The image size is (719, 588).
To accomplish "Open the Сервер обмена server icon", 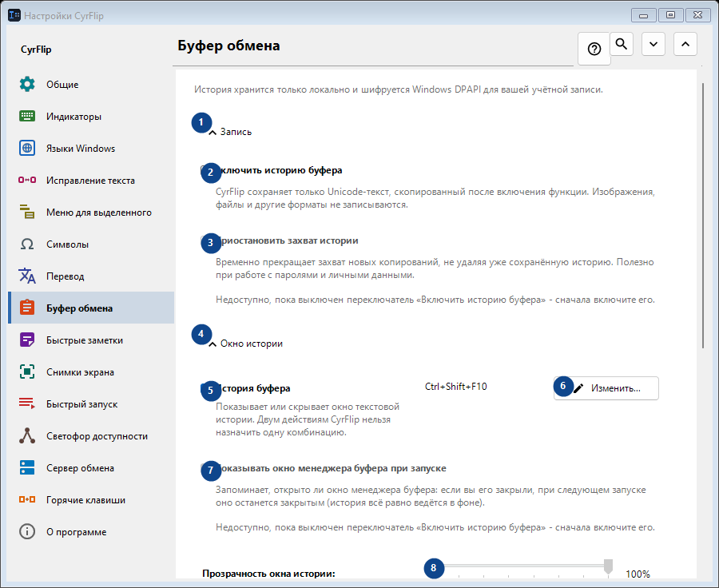I will [x=27, y=468].
